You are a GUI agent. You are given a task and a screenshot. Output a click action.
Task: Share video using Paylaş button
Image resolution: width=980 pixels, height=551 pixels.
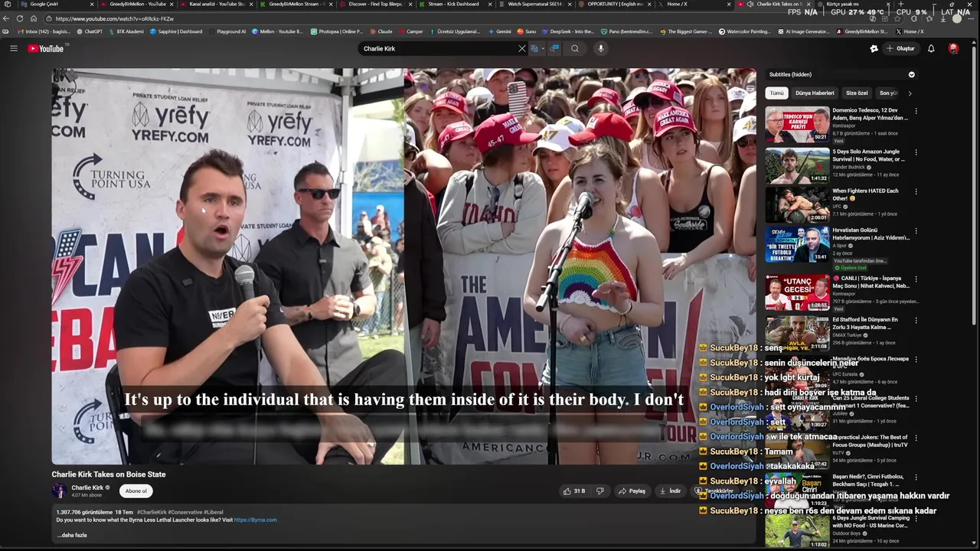[x=632, y=491]
